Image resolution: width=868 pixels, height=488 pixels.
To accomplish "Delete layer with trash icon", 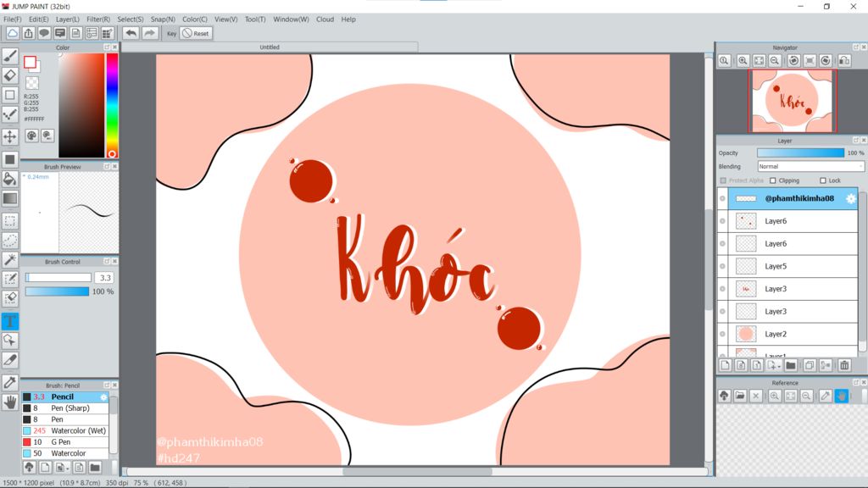I will 844,365.
